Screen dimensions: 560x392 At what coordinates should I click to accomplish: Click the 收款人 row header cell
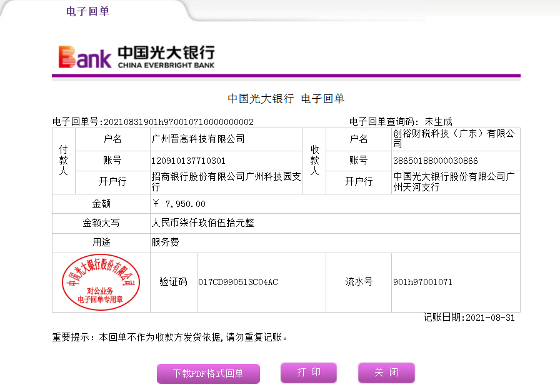tap(314, 161)
